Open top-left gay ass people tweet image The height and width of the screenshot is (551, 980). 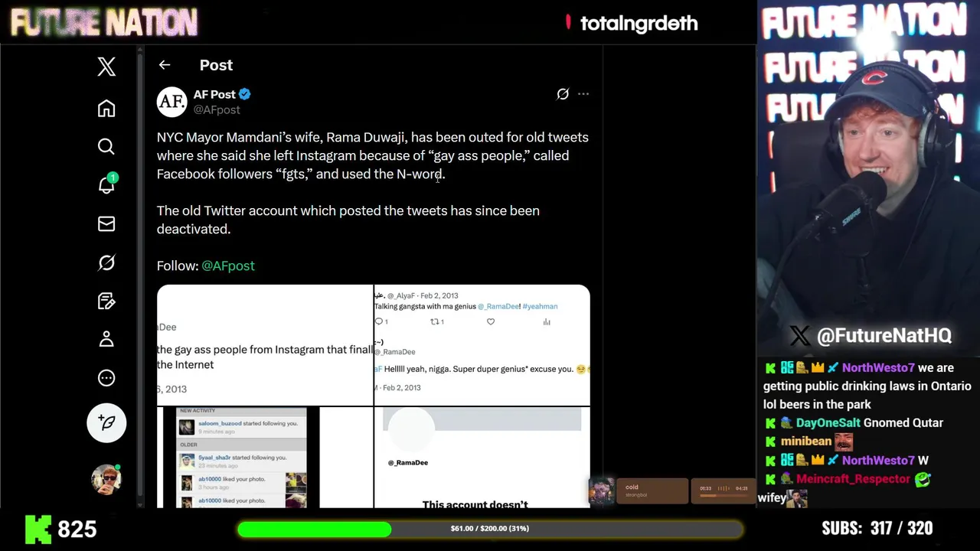(x=265, y=345)
